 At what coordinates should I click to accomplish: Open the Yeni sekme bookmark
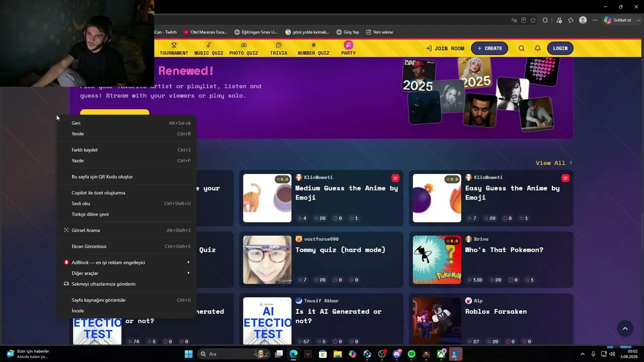tap(379, 32)
